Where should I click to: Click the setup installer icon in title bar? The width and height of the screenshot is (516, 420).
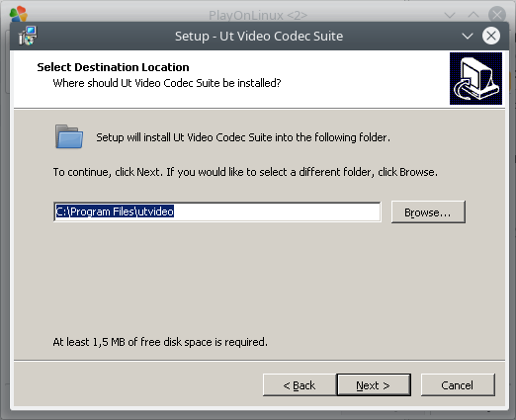pos(28,36)
